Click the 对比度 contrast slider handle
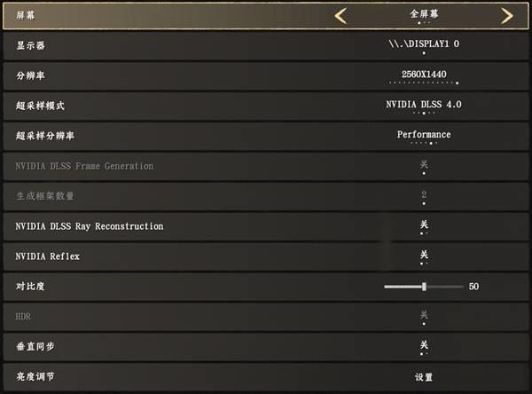Screen dimensions: 532x394 coord(425,287)
